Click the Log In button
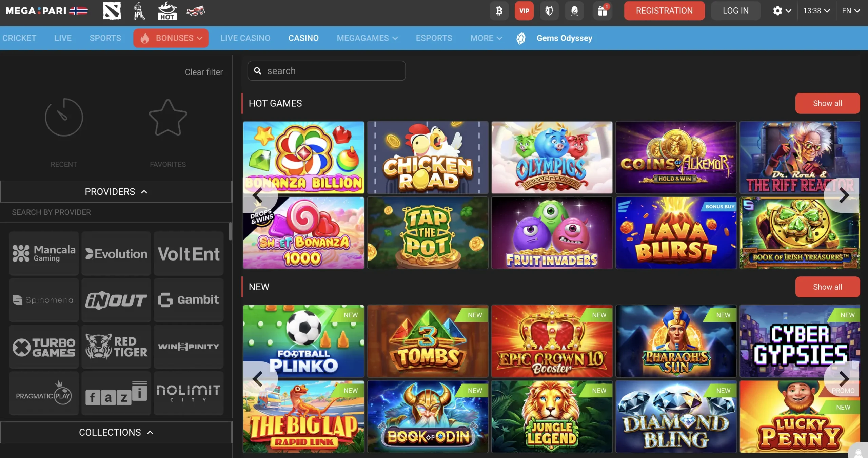 click(x=735, y=11)
